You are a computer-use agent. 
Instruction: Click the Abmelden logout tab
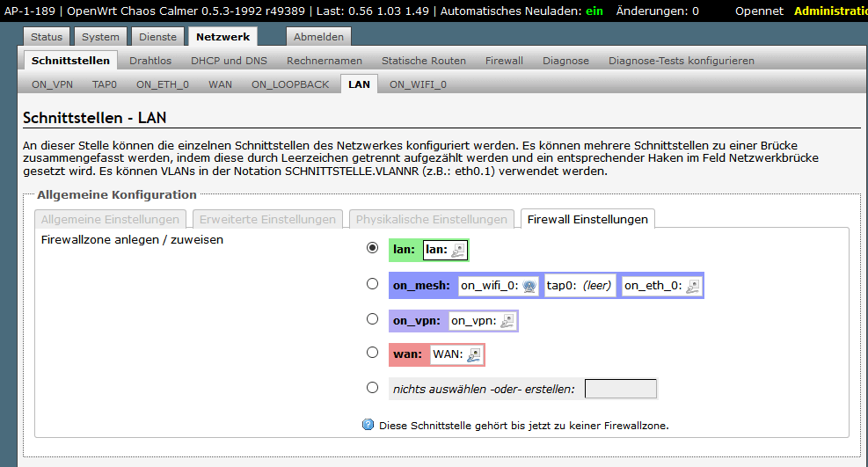318,37
